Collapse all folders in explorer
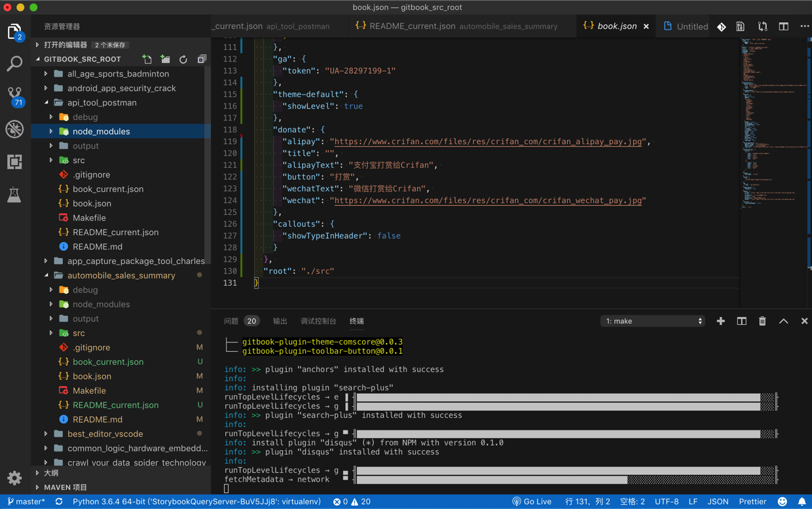Screen dimensions: 812x509 [202, 59]
